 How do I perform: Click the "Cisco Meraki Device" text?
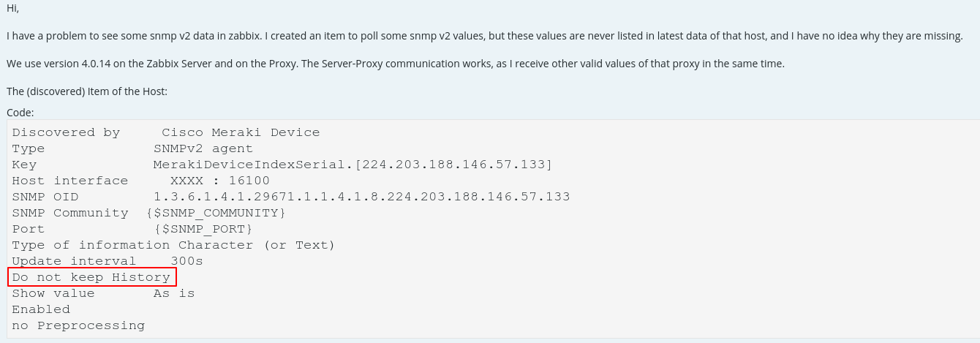pyautogui.click(x=241, y=132)
